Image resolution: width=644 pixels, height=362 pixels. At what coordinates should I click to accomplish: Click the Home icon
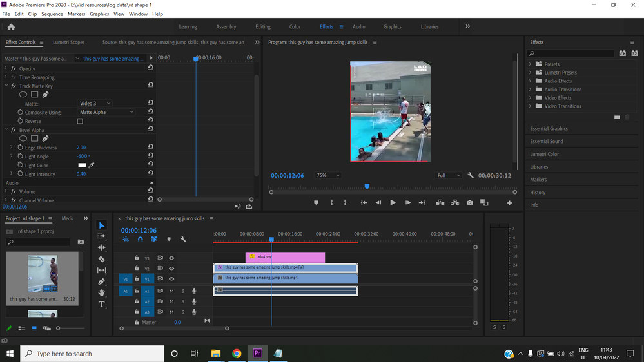[x=11, y=27]
